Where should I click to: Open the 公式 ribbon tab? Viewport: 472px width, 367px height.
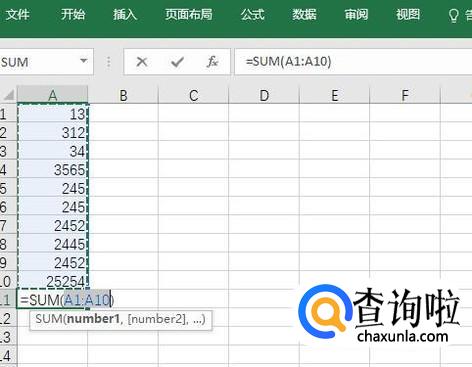(253, 15)
